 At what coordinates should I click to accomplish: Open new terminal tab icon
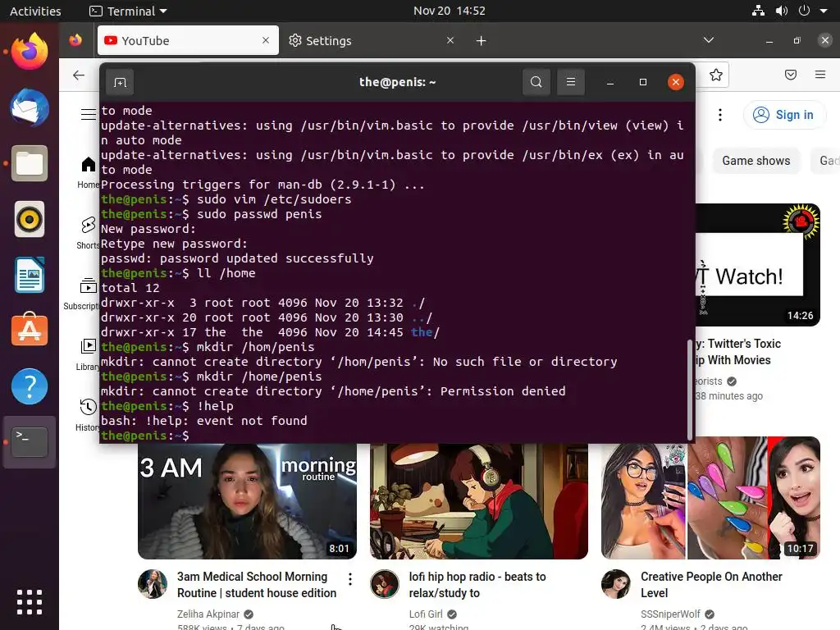[120, 82]
